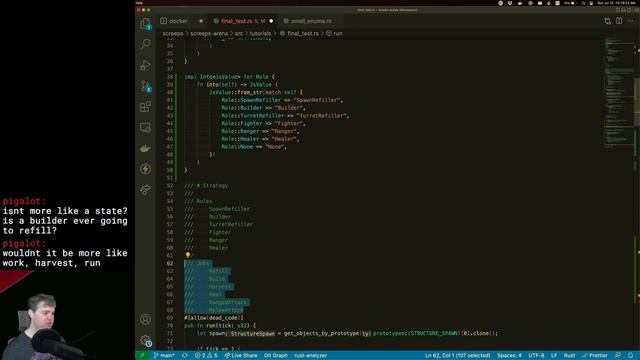Open the Docker view in activity bar
The width and height of the screenshot is (640, 360).
pos(146,149)
